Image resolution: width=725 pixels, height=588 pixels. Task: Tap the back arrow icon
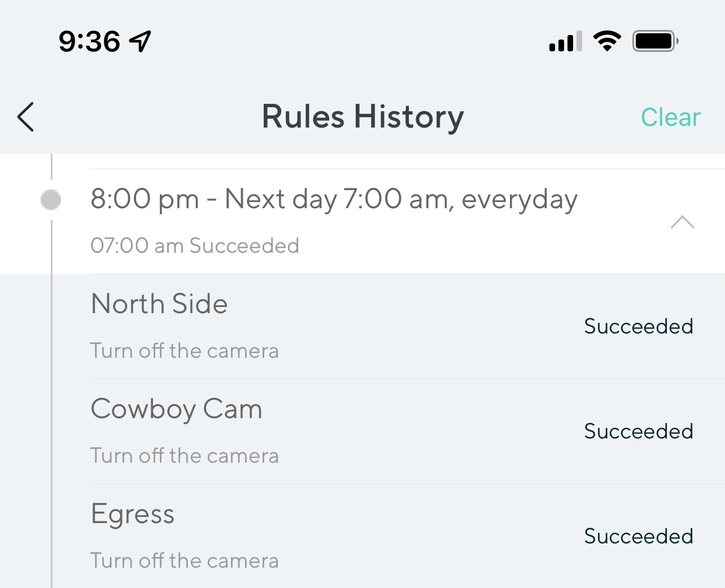point(26,117)
